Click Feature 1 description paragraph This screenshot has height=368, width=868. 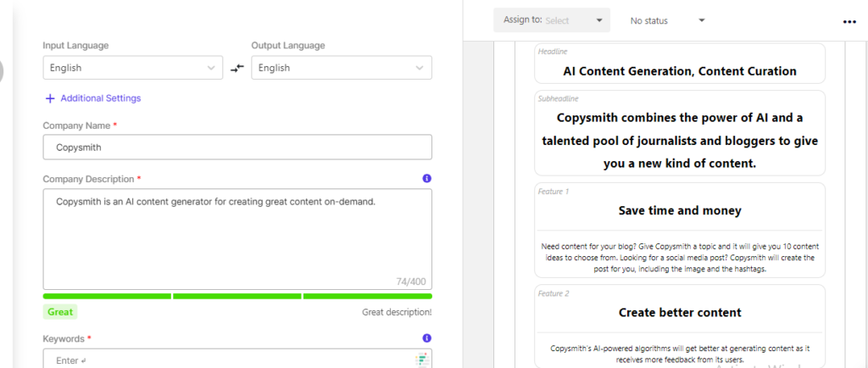(x=680, y=258)
